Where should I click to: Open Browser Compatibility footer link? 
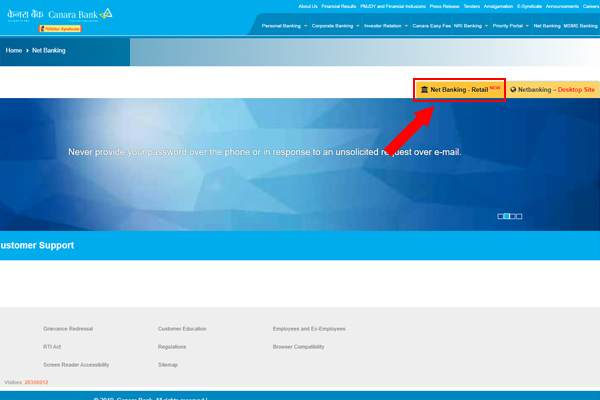298,347
